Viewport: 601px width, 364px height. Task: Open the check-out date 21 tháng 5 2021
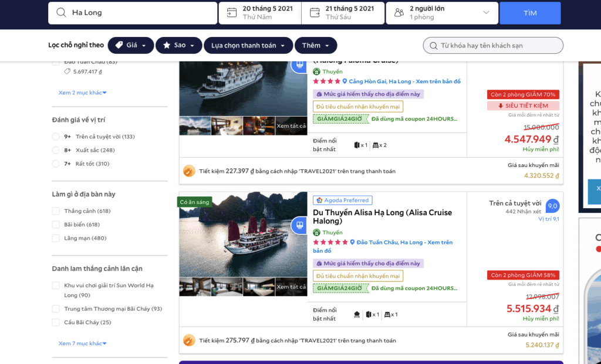343,13
